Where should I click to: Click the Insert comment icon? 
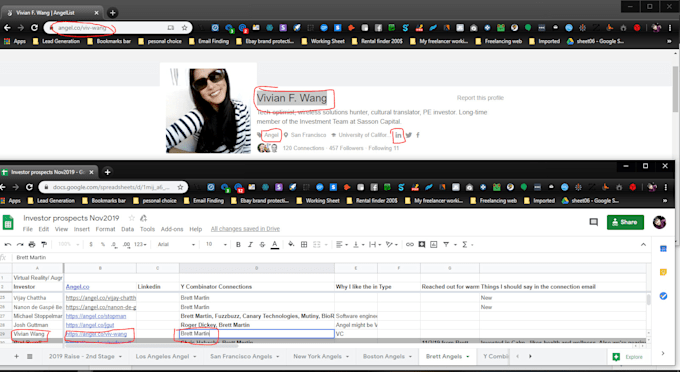click(x=422, y=245)
